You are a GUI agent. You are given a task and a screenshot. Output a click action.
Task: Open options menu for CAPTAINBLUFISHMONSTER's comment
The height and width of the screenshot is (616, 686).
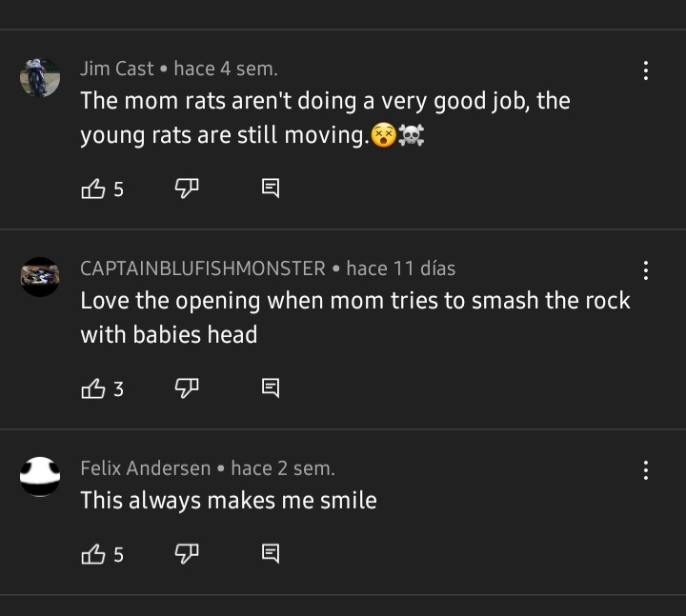tap(646, 269)
